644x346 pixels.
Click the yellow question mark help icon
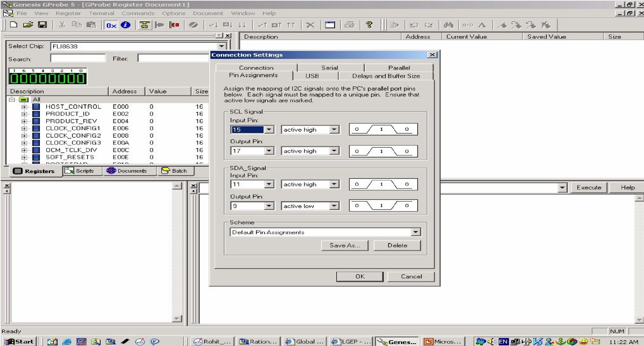click(369, 25)
